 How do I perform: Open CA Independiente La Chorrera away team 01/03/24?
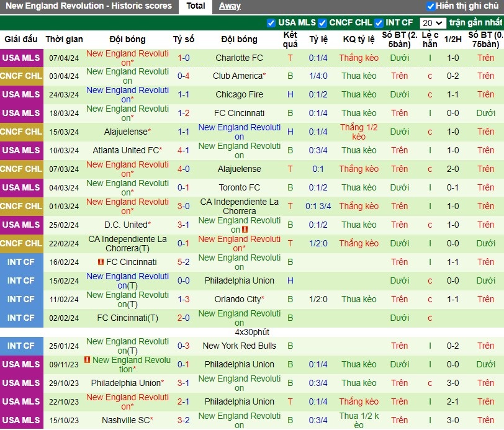(239, 207)
